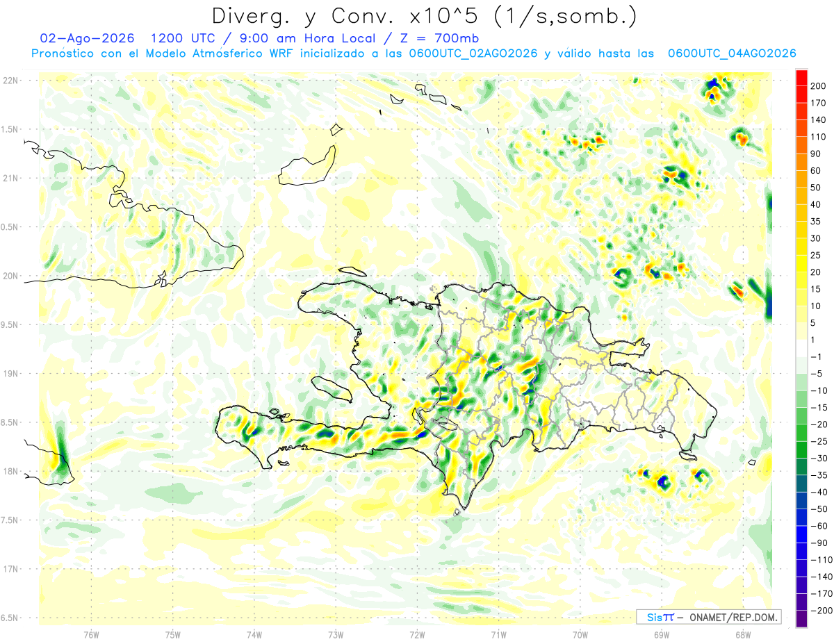Click the '75W' longitude label
The height and width of the screenshot is (644, 834).
click(173, 634)
